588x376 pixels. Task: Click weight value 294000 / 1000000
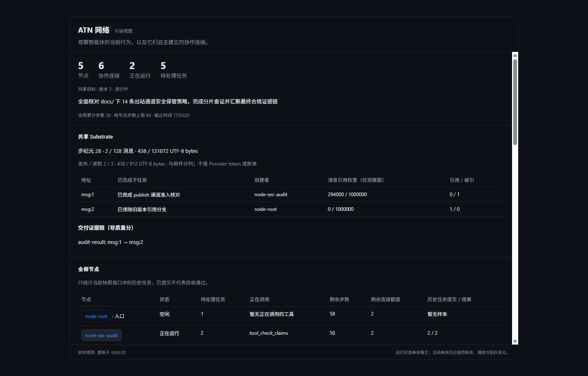(347, 195)
